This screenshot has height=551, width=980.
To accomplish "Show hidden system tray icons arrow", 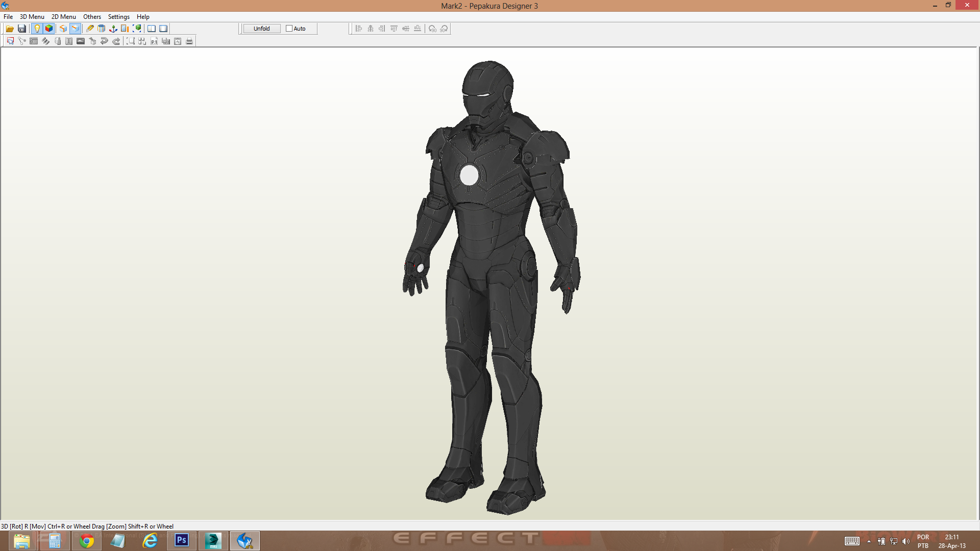I will point(869,541).
